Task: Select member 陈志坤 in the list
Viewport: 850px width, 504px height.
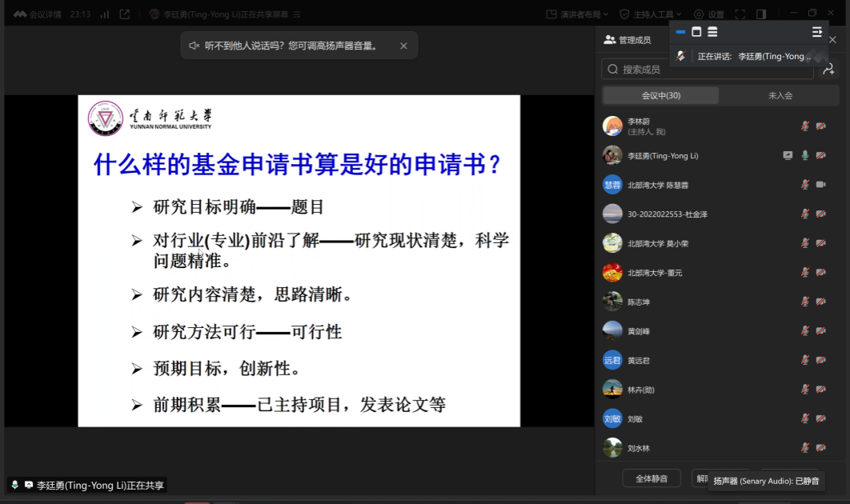Action: pos(639,302)
